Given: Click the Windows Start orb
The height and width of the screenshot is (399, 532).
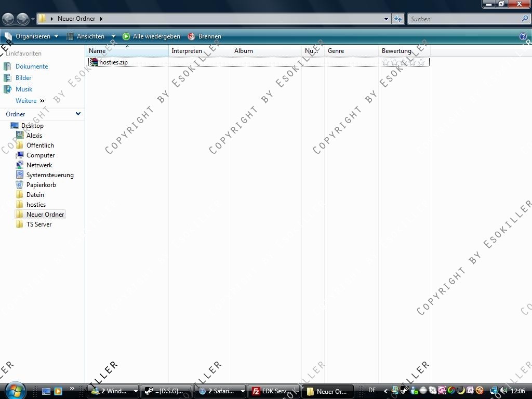Looking at the screenshot, I should 15,391.
